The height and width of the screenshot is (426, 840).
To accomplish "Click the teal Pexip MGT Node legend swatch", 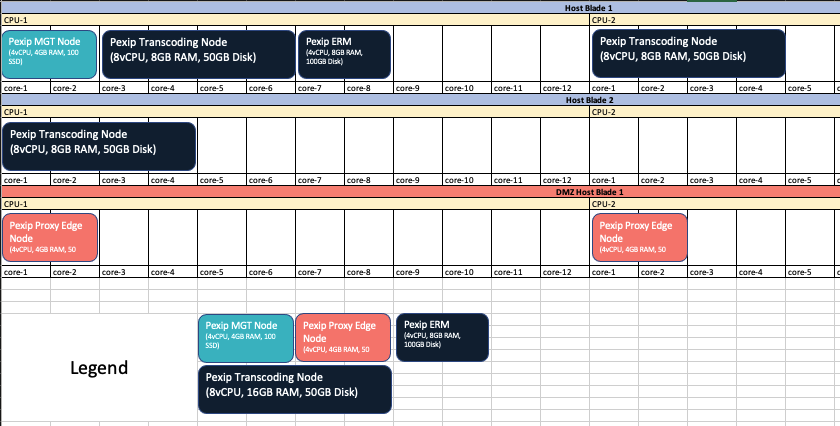I will coord(246,338).
